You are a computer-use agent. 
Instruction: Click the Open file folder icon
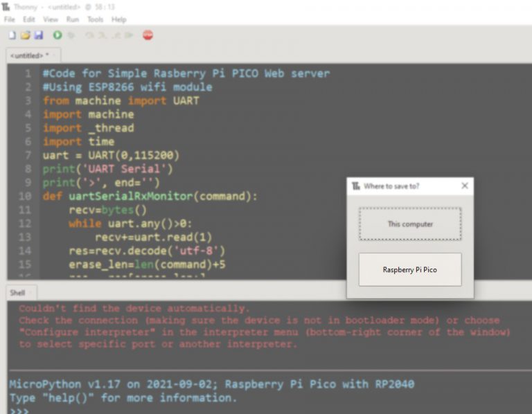[x=25, y=35]
